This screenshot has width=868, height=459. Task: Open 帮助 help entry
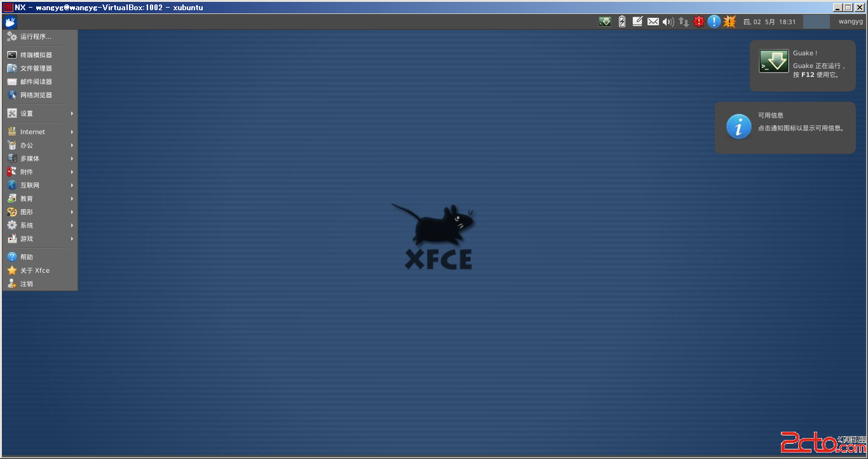[x=39, y=257]
